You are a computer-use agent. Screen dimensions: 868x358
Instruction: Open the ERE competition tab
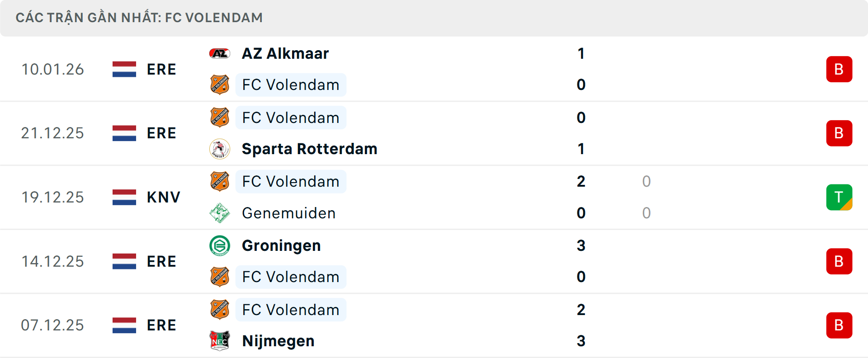click(161, 69)
